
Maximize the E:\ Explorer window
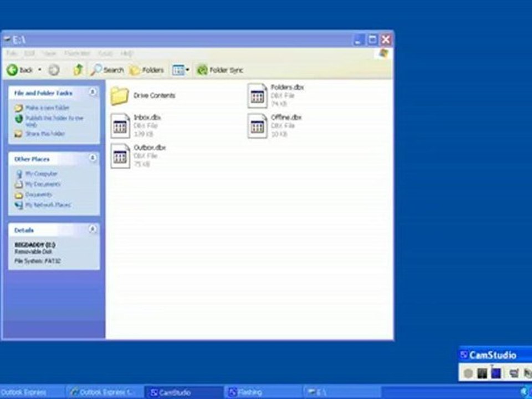[x=372, y=40]
